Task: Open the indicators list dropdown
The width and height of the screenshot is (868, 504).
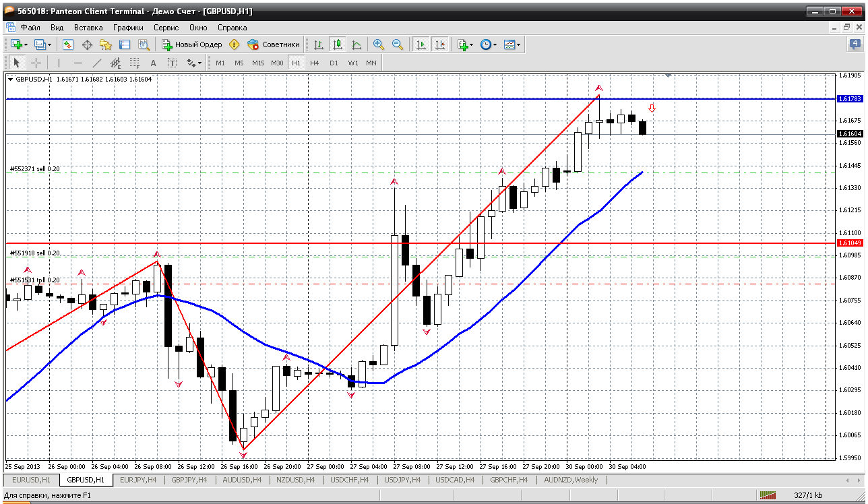Action: [x=465, y=44]
